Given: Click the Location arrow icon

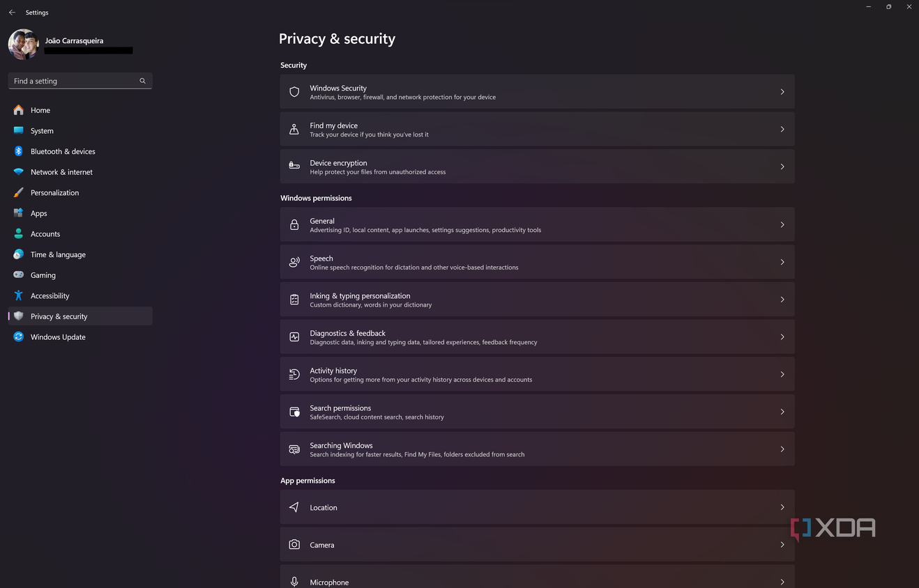Looking at the screenshot, I should point(294,507).
